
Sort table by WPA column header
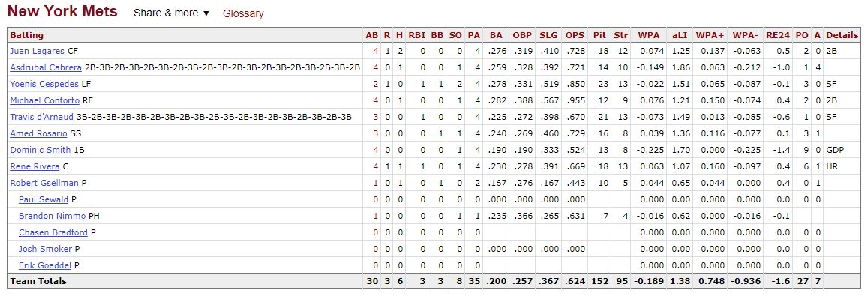click(x=649, y=35)
